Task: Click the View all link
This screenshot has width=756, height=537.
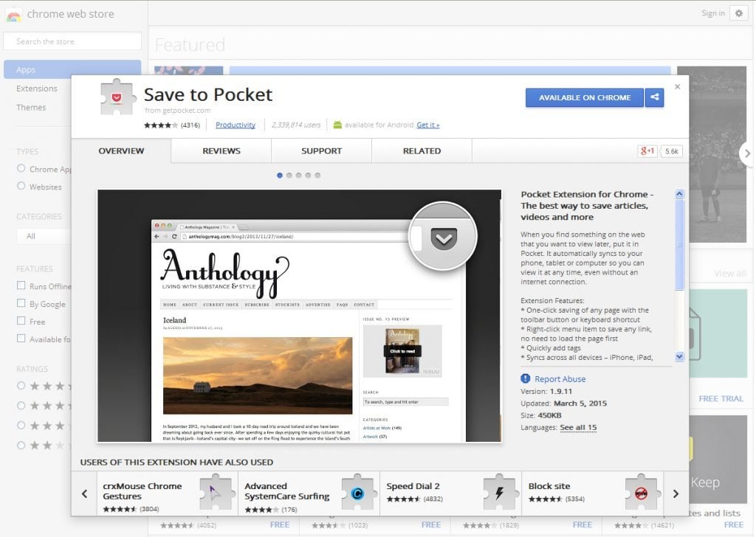Action: coord(730,274)
